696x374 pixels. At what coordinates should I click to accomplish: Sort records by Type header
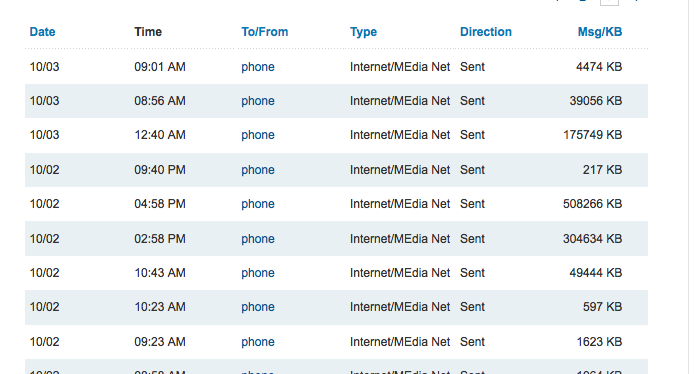click(363, 32)
